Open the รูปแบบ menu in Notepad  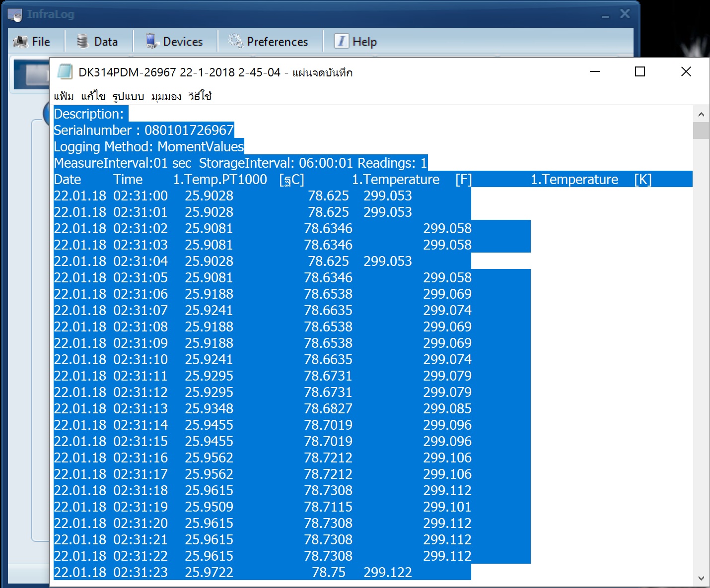(128, 96)
